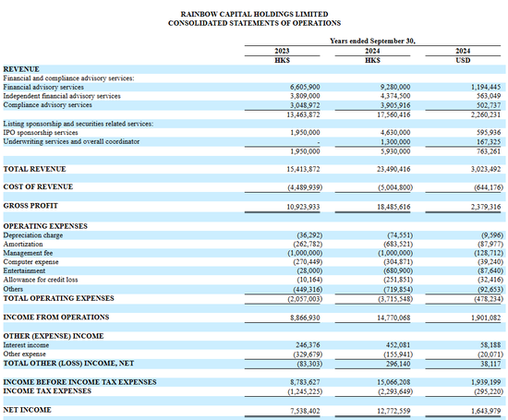This screenshot has width=508, height=420.
Task: Select the 2023 column header
Action: 282,51
